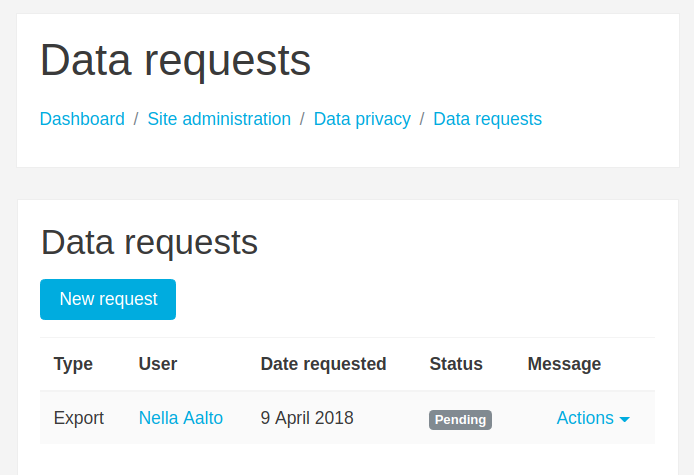Click the Data requests section heading
Image resolution: width=694 pixels, height=475 pixels.
click(150, 243)
